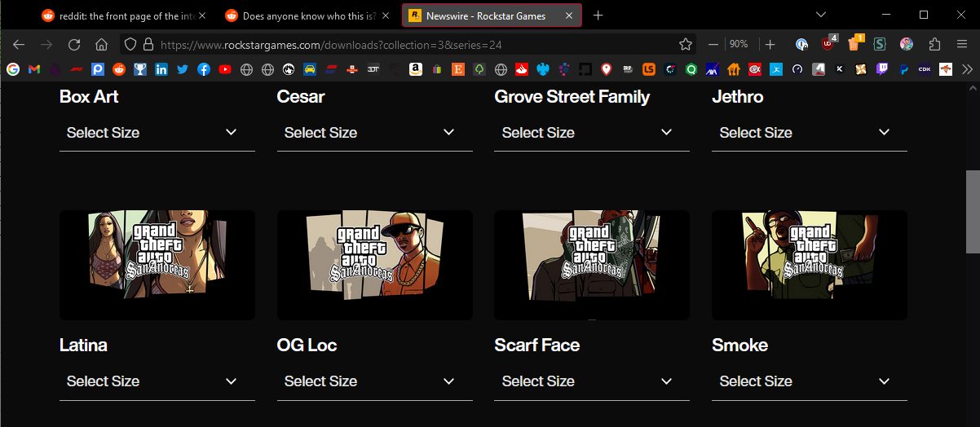Open the Google bookmark icon
Viewport: 980px width, 427px height.
click(x=13, y=69)
